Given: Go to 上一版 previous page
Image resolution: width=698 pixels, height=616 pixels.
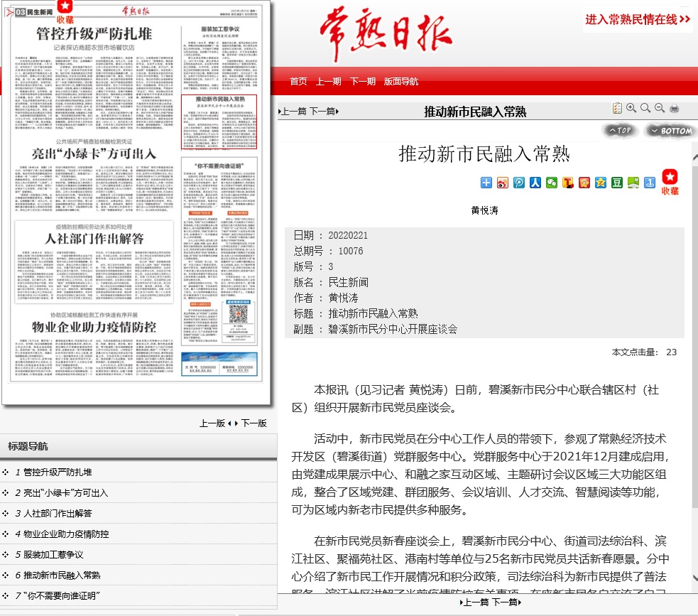Looking at the screenshot, I should coord(212,423).
